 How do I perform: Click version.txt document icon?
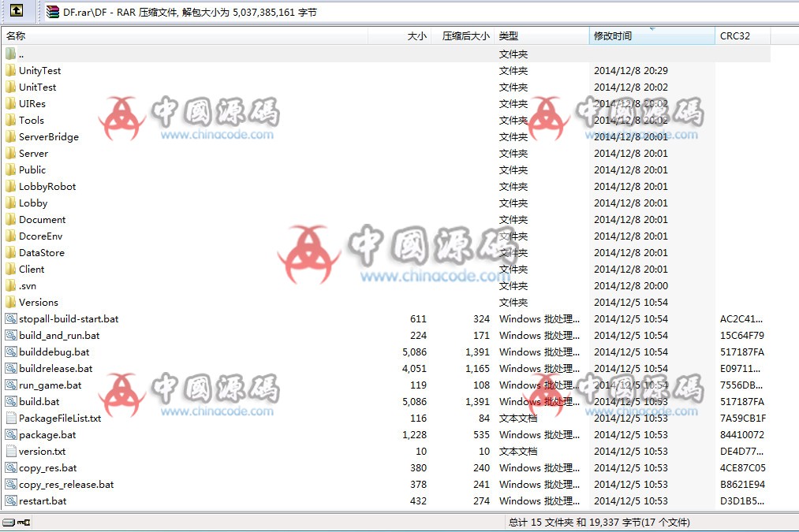tap(11, 451)
